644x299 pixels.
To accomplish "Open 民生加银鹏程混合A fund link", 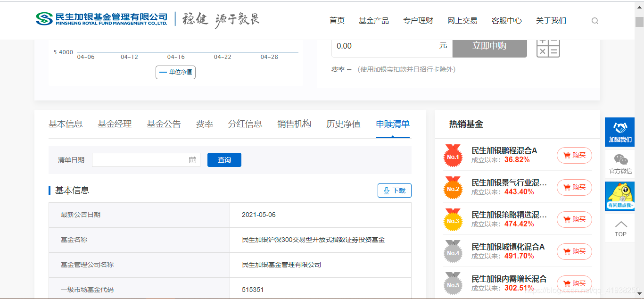I will click(504, 151).
